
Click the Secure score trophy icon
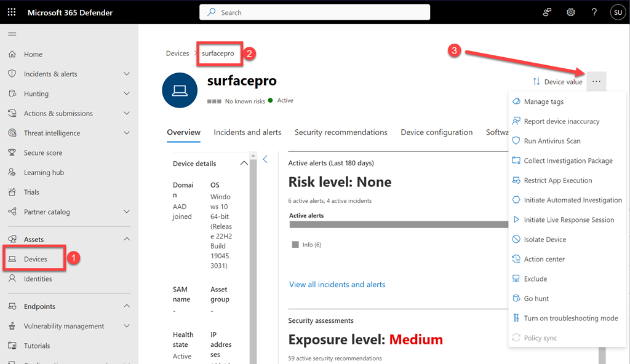point(12,152)
